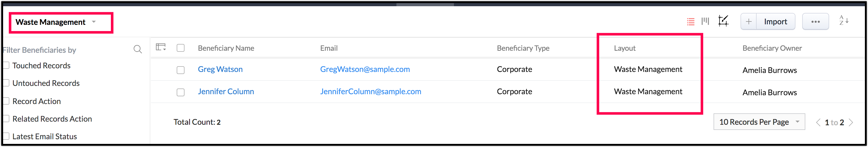Expand the Waste Management view dropdown
Screen dimensions: 868x147
coord(94,22)
